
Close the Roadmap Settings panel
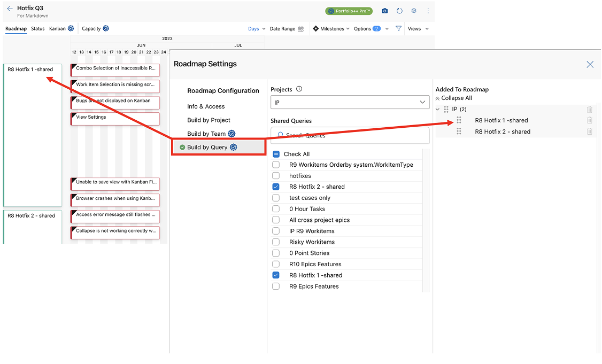(x=590, y=64)
